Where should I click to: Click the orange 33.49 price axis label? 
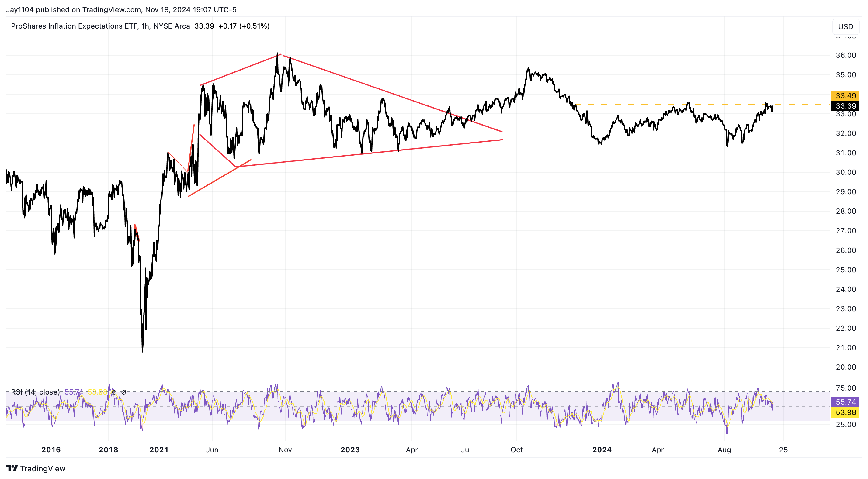tap(845, 96)
